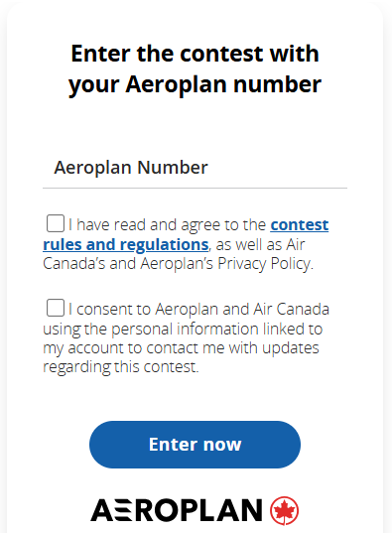Screen dimensions: 392x533
Task: Tick the consent to contact checkbox
Action: pos(56,308)
